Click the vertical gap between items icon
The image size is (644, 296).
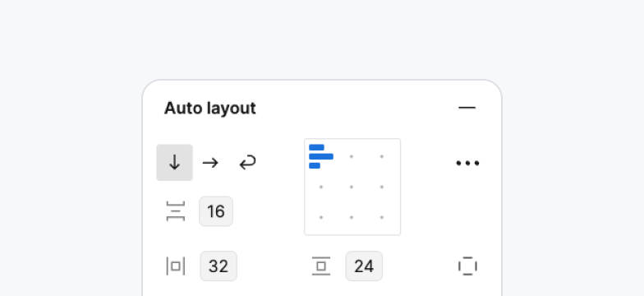tap(176, 211)
